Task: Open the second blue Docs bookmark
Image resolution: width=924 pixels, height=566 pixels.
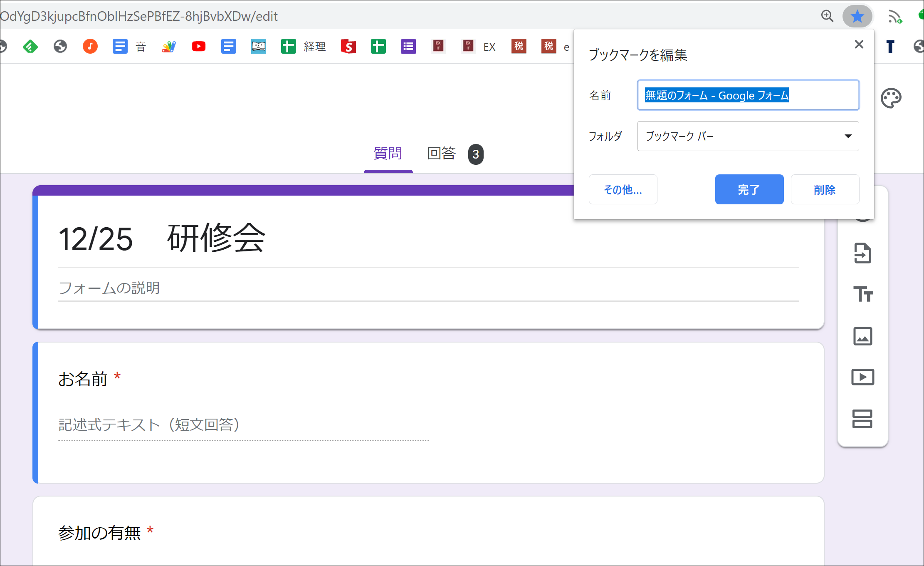Action: [x=229, y=46]
